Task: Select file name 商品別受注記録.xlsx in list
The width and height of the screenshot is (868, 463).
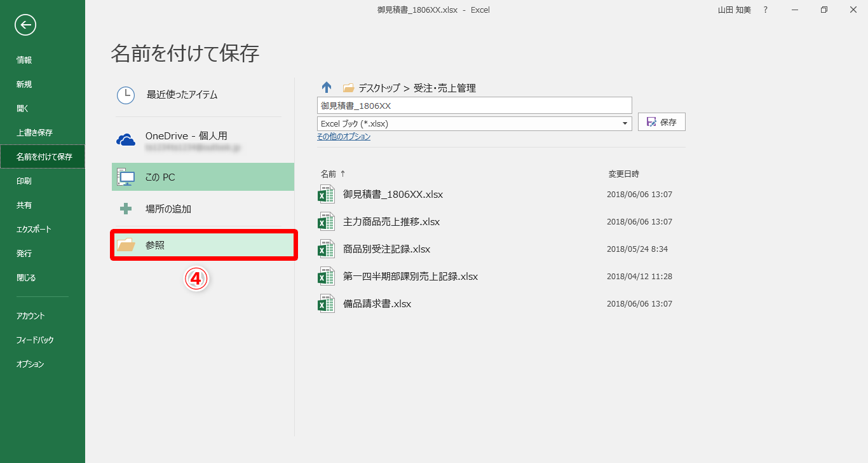Action: [x=386, y=249]
